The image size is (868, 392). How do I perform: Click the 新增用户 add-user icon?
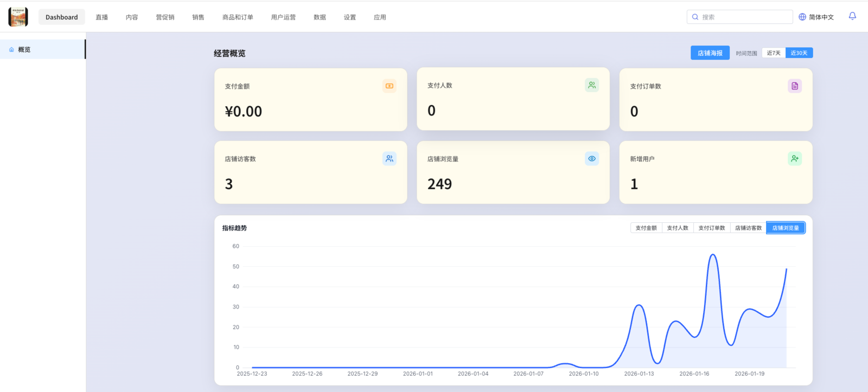click(x=795, y=159)
